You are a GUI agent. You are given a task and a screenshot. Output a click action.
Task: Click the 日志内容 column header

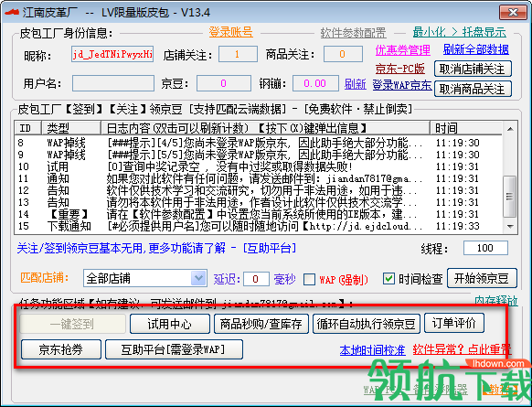click(x=266, y=128)
